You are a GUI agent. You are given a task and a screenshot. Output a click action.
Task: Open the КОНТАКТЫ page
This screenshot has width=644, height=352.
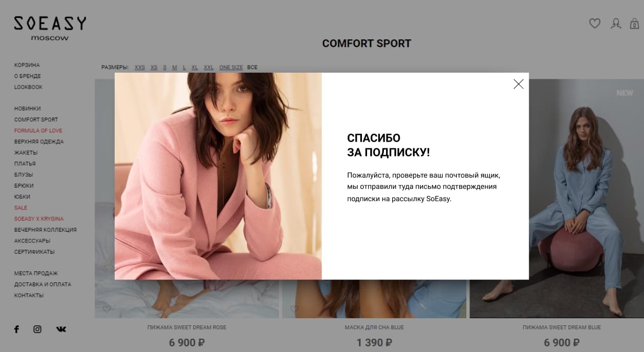tap(29, 296)
